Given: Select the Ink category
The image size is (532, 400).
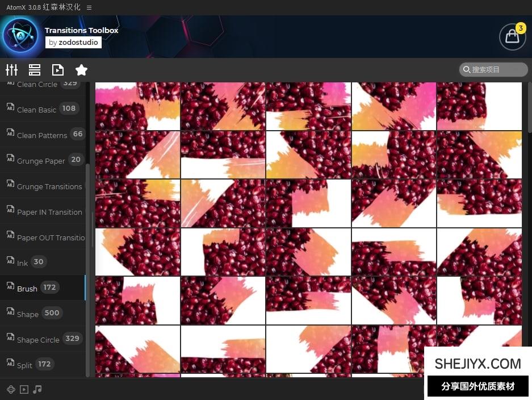Looking at the screenshot, I should click(23, 262).
